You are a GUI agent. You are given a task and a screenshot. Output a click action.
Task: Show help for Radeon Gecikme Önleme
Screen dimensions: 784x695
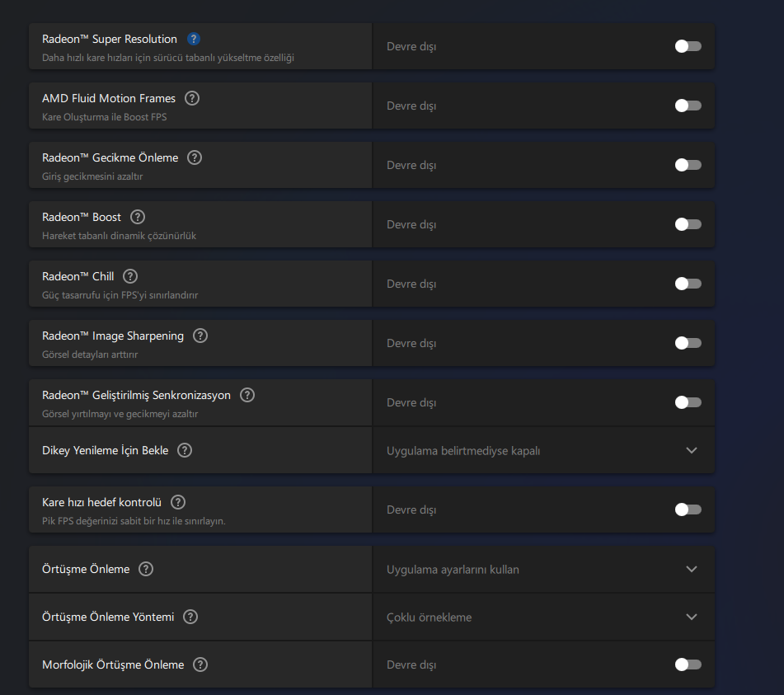tap(195, 158)
